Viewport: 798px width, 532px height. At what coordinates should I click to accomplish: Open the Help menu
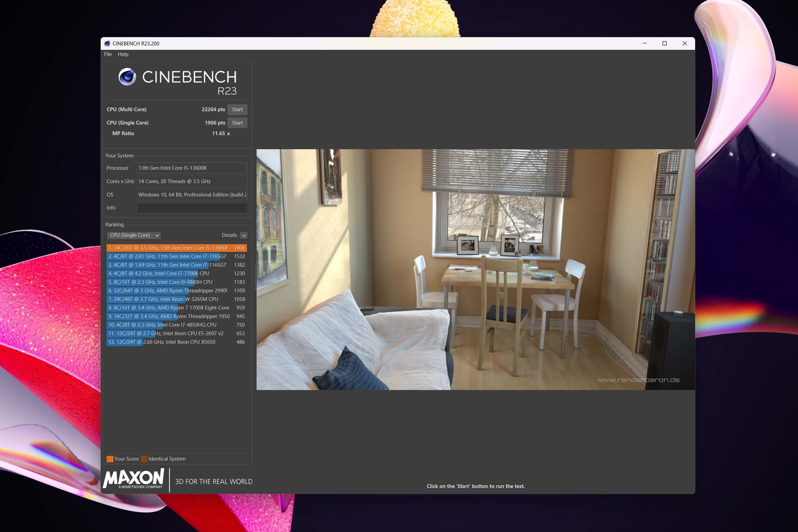point(123,54)
